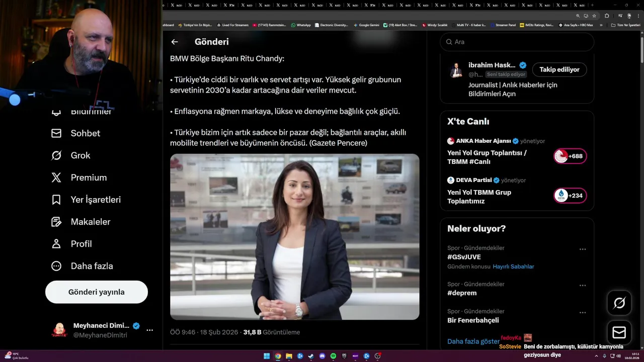Open the Google Gemini bookmark
The image size is (644, 362).
(366, 25)
